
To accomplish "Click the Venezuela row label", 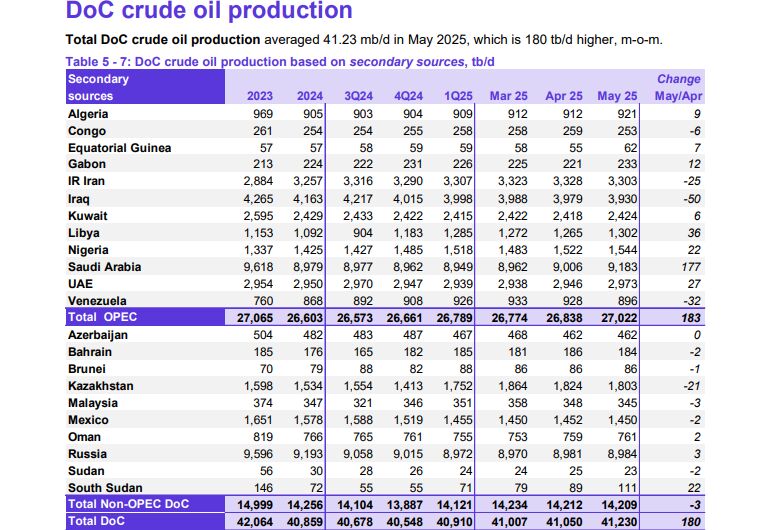I will 99,301.
